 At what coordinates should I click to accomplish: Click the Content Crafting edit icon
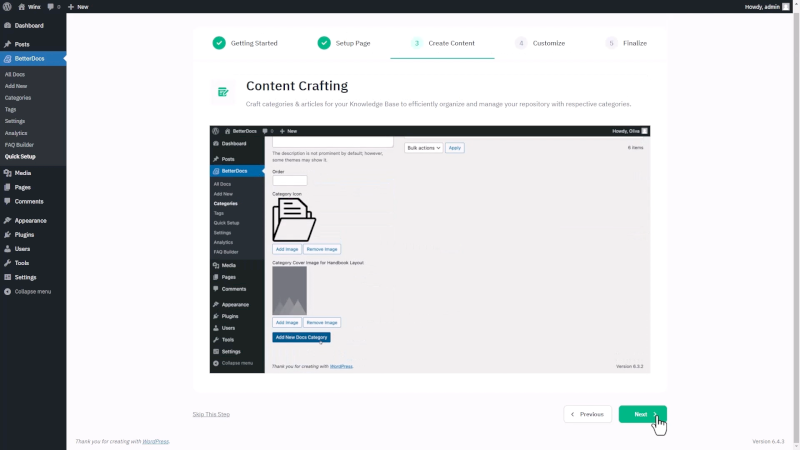click(223, 92)
